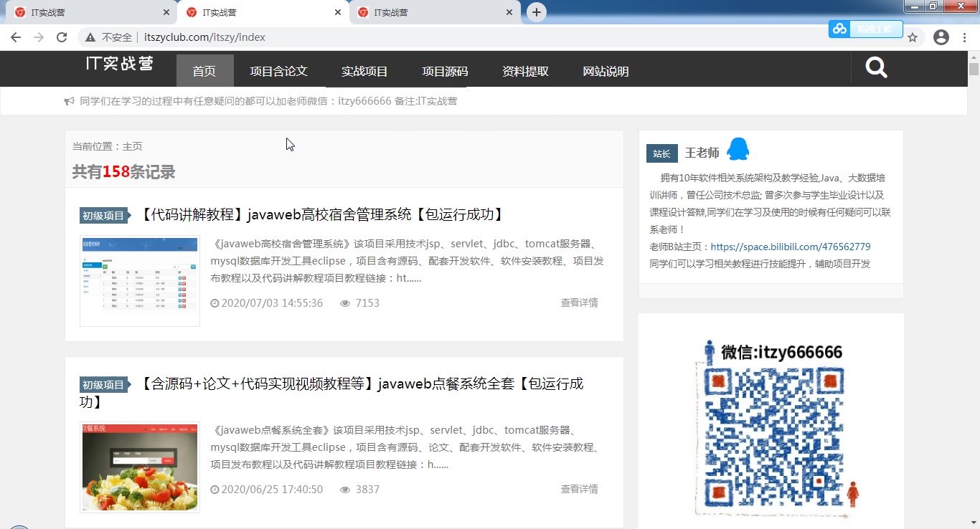The width and height of the screenshot is (980, 529).
Task: Click the eye view-count icon beside 3837
Action: click(345, 490)
